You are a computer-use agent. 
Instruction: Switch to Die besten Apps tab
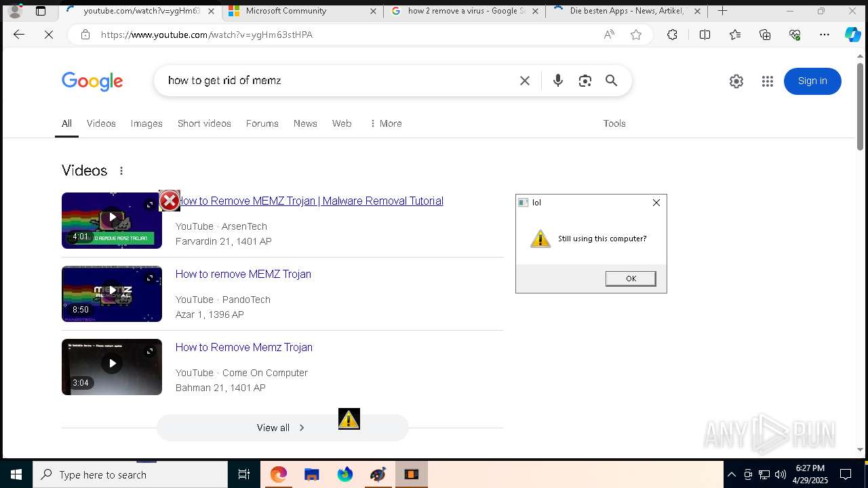(x=626, y=11)
